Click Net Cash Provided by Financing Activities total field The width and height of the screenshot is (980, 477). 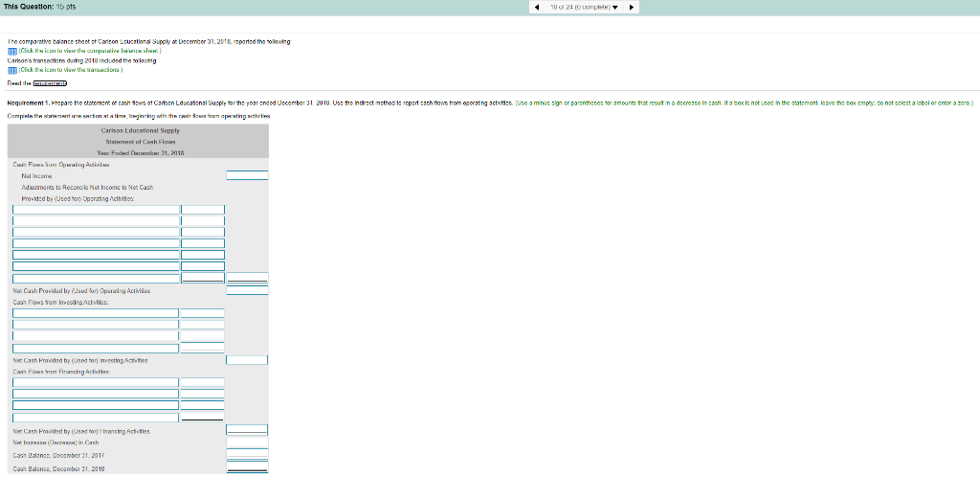coord(247,430)
